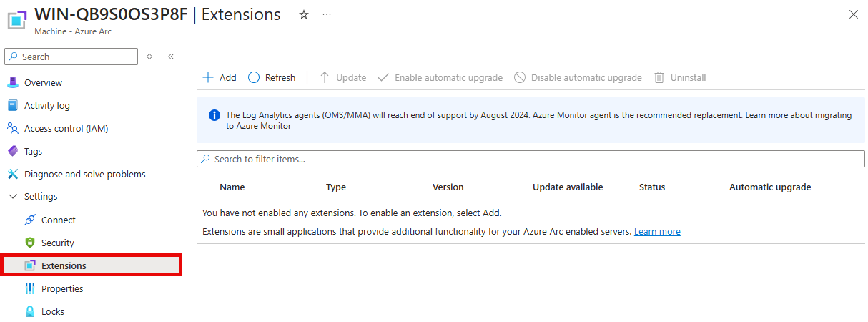Select Tags in the navigation menu
Viewport: 868px width, 322px height.
coord(33,151)
